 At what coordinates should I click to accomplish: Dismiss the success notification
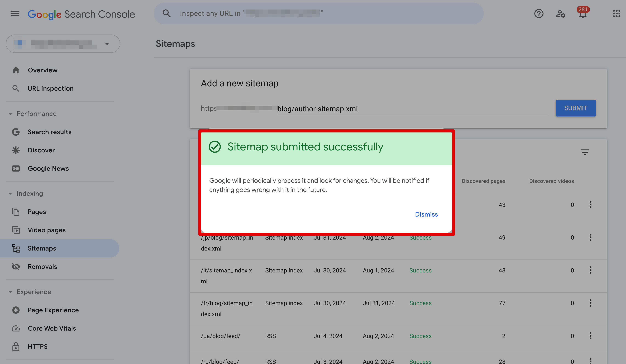(x=426, y=214)
